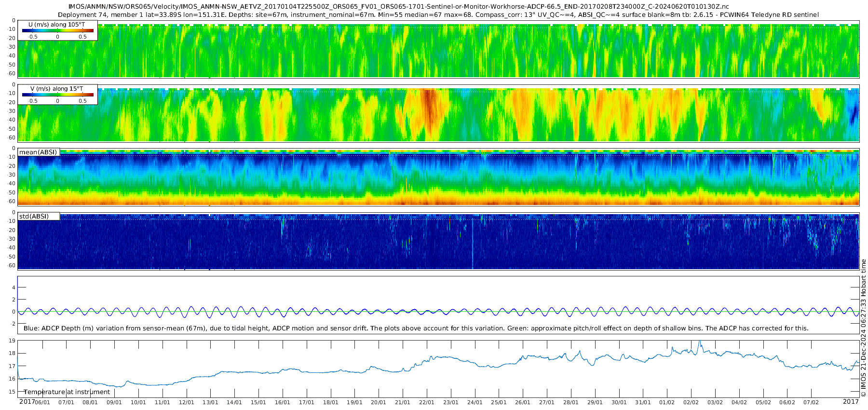868x410 pixels.
Task: Click the 06/01 date tick label
Action: (42, 403)
